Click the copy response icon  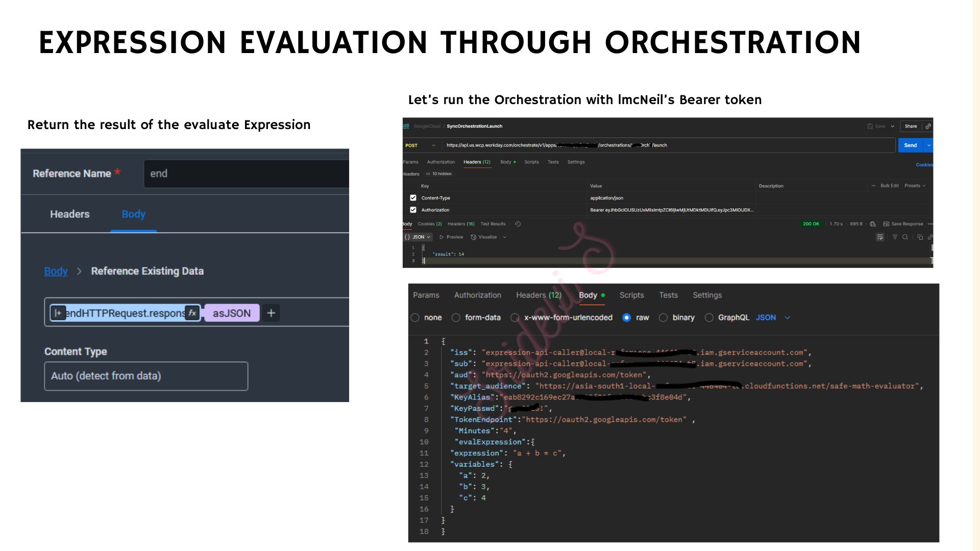click(920, 237)
